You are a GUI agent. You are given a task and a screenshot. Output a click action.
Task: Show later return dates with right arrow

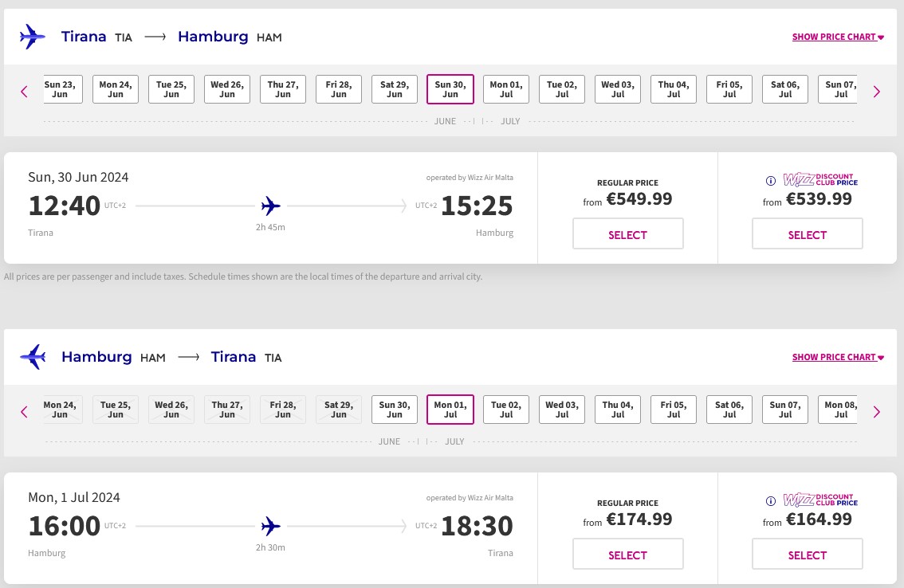[877, 411]
